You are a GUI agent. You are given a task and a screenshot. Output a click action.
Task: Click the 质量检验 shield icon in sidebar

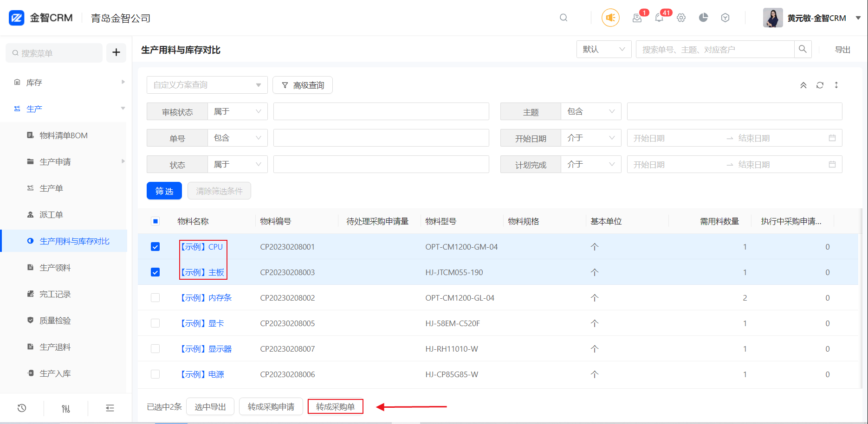coord(30,320)
